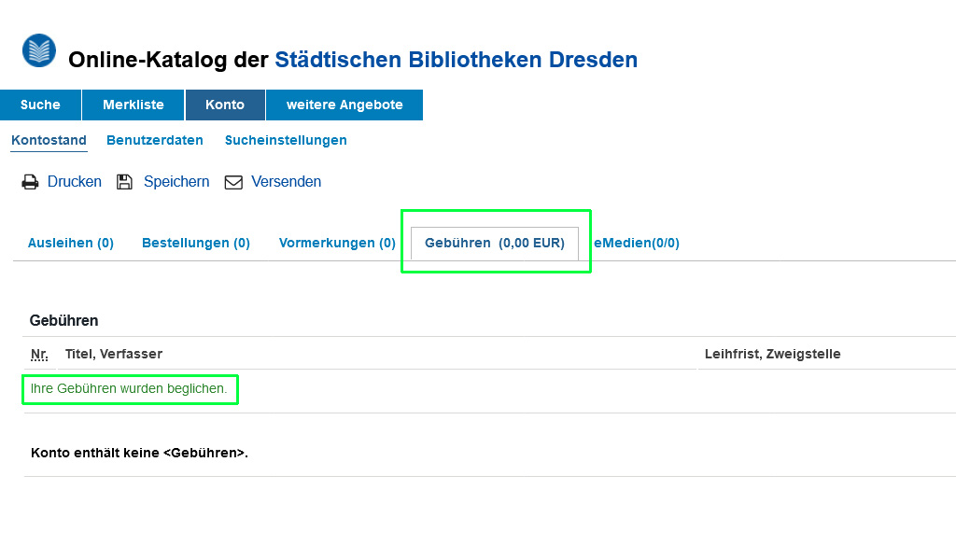Click the envelope icon beside Versenden
Screen dimensions: 956x560
click(x=233, y=182)
